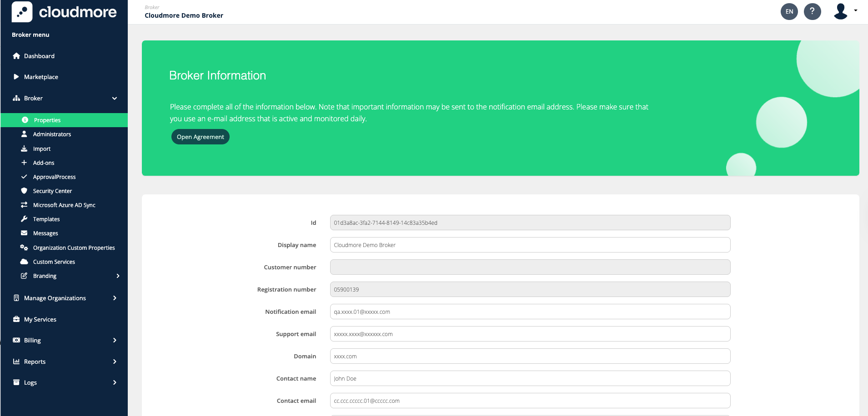Image resolution: width=868 pixels, height=416 pixels.
Task: Click the Import download icon
Action: tap(24, 149)
